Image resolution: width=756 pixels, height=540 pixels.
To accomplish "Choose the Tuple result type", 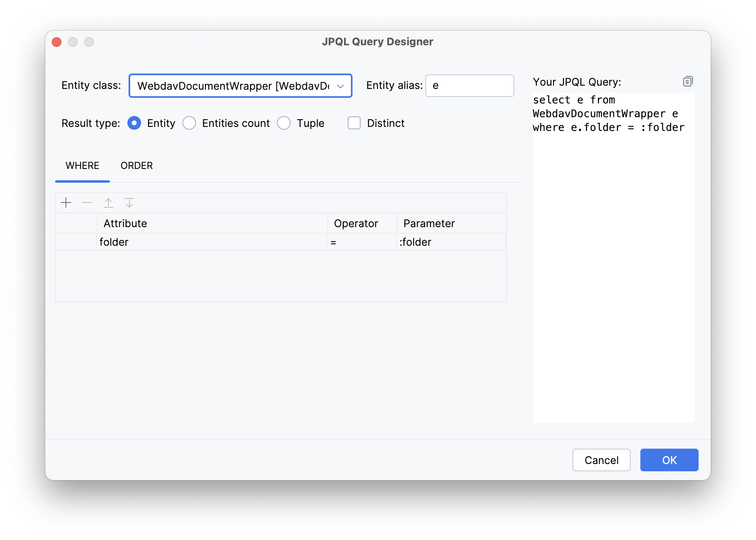I will [284, 123].
